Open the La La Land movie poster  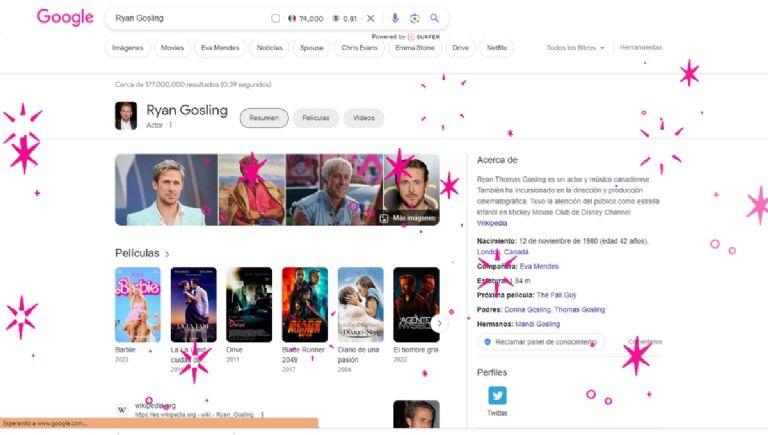(193, 305)
